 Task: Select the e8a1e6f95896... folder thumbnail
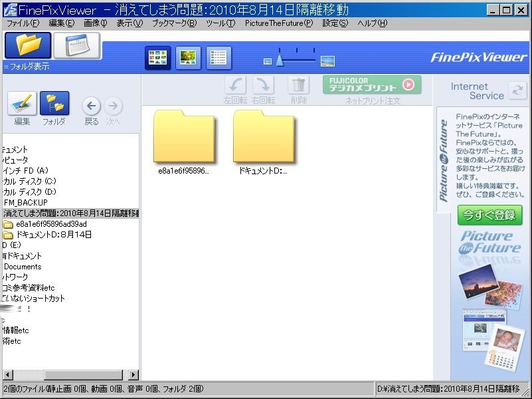tap(184, 136)
